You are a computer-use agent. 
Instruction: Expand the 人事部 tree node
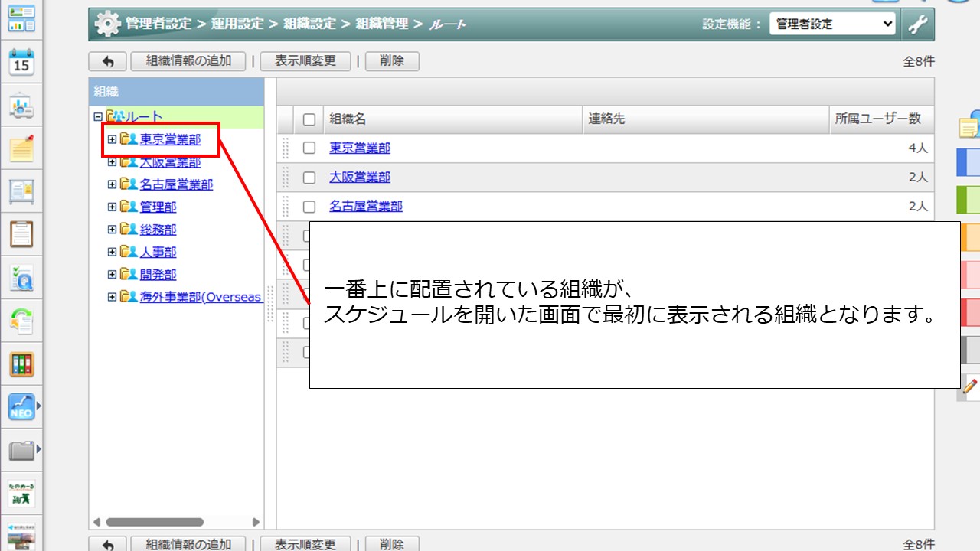click(x=112, y=252)
